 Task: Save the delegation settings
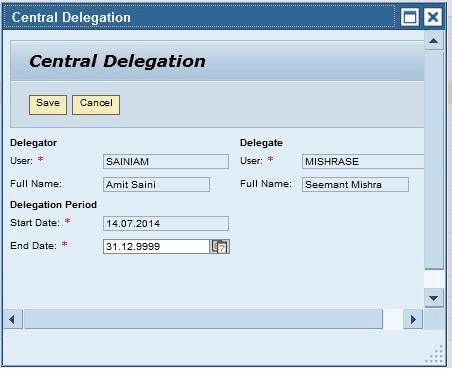pos(48,105)
